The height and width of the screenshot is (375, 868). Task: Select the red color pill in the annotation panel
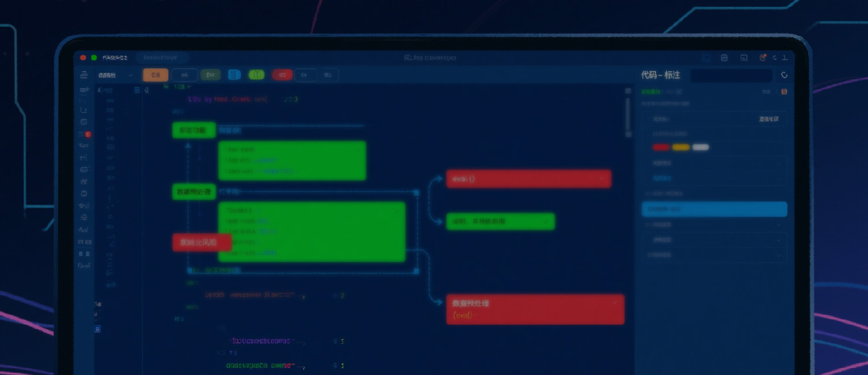661,147
